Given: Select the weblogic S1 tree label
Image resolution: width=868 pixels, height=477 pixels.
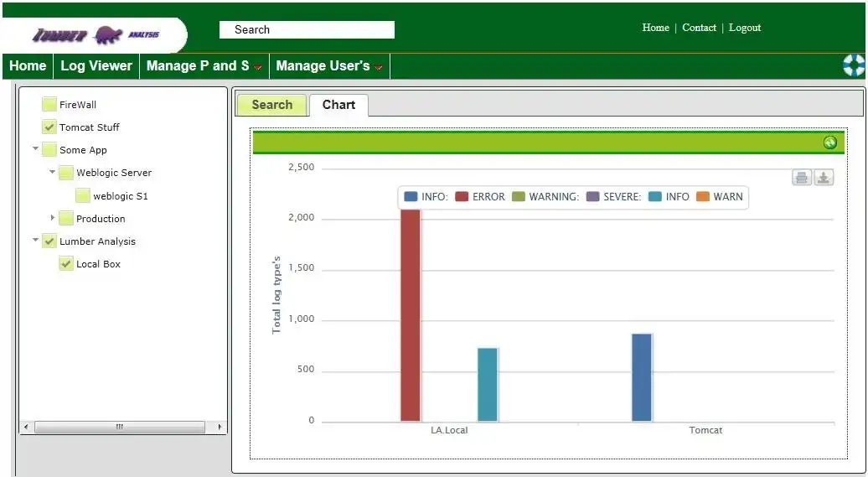Looking at the screenshot, I should click(121, 196).
